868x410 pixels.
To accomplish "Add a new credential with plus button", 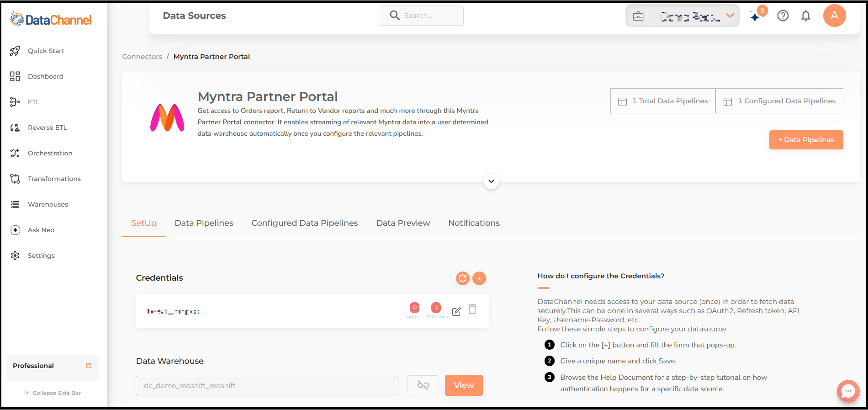I will click(479, 278).
